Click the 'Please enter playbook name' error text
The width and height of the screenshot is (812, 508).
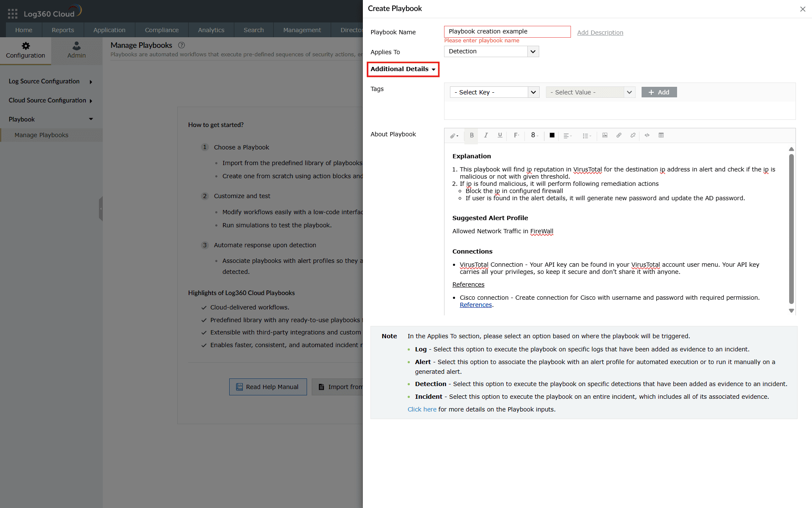coord(482,41)
